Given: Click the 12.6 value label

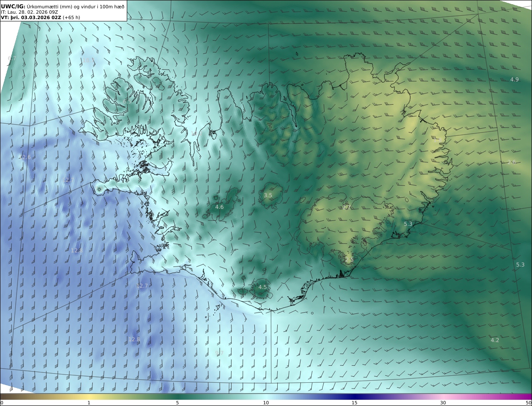Looking at the screenshot, I should [25, 157].
